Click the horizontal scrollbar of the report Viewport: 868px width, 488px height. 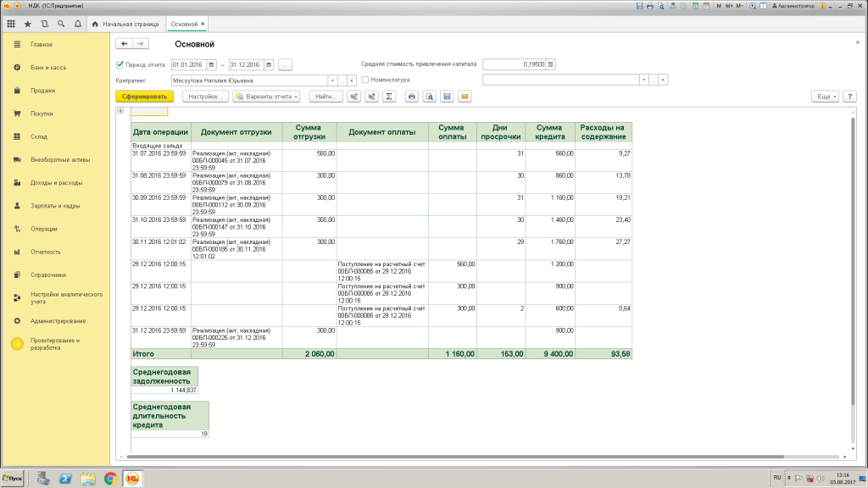click(455, 457)
